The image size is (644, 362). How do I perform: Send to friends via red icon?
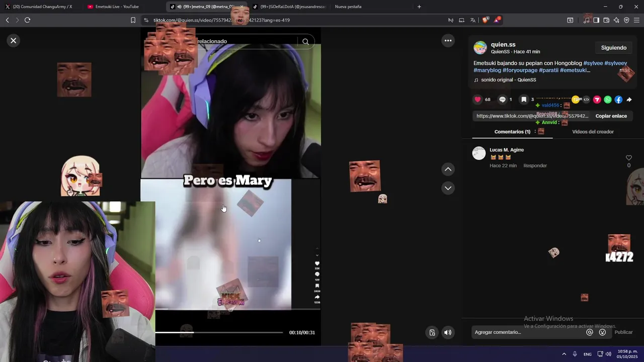click(x=597, y=100)
